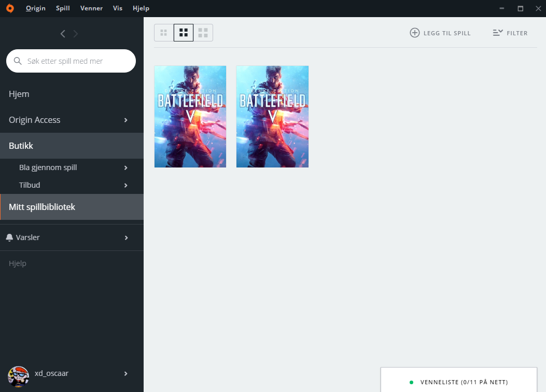Switch to large grid view
Viewport: 546px width, 392px height.
(203, 33)
